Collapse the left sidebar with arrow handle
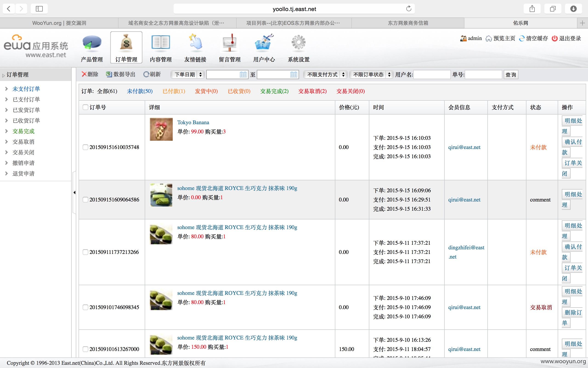Viewport: 588px width, 368px height. point(74,193)
